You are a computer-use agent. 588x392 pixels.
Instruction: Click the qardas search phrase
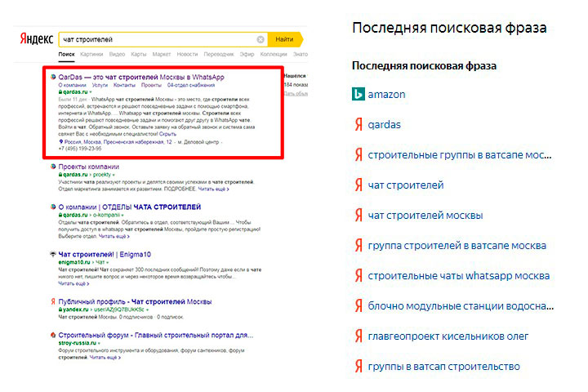(x=385, y=125)
